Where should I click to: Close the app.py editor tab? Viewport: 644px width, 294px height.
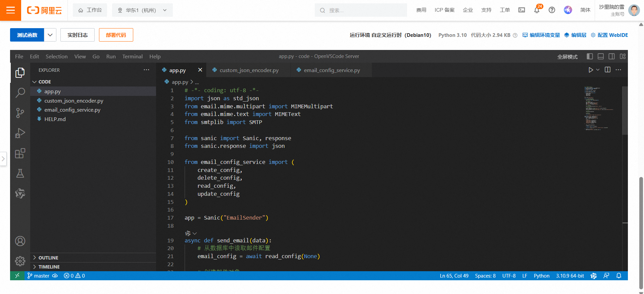(x=200, y=70)
